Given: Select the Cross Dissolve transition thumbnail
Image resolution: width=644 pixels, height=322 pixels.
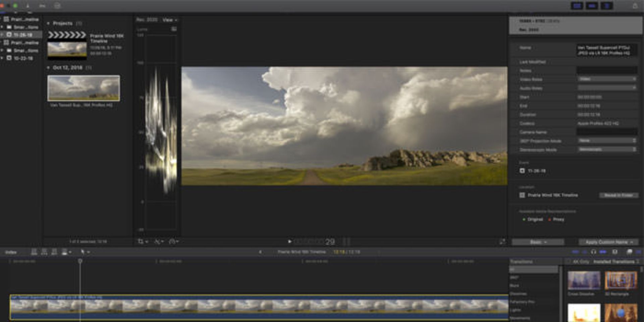Looking at the screenshot, I should [584, 281].
